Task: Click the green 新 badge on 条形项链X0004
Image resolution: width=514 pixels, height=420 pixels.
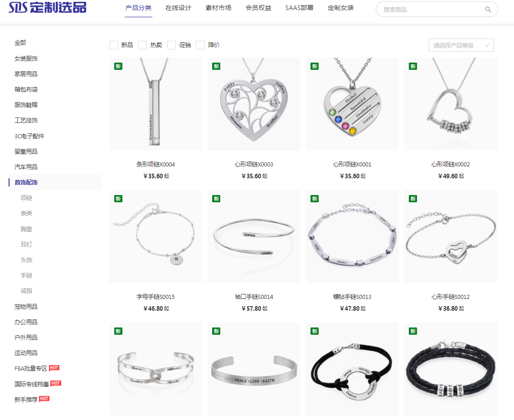Action: (x=118, y=66)
